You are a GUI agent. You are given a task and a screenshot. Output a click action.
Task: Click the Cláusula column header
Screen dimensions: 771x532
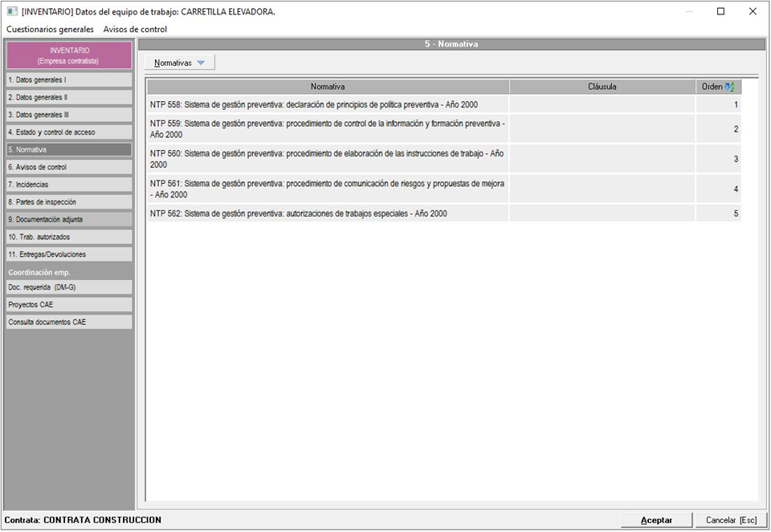(x=602, y=87)
